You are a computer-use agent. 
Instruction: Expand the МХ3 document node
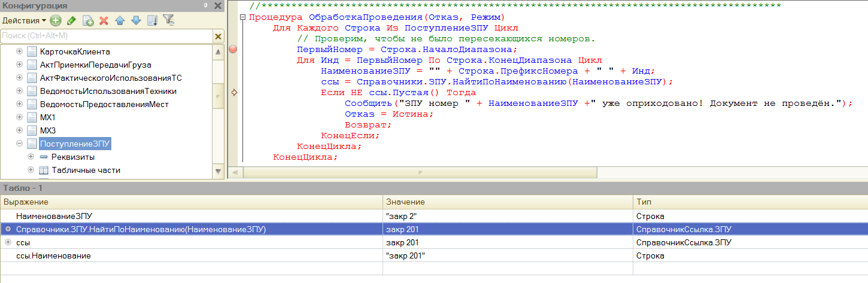tap(20, 130)
